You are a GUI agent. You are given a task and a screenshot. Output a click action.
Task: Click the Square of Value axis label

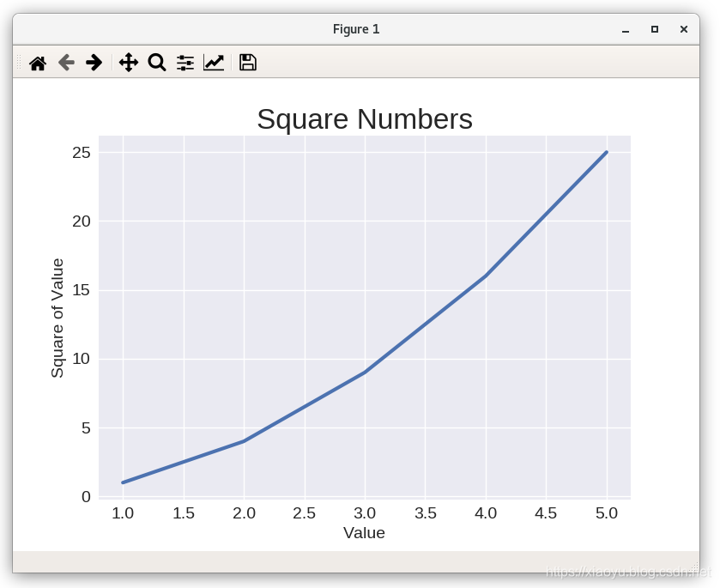[57, 318]
